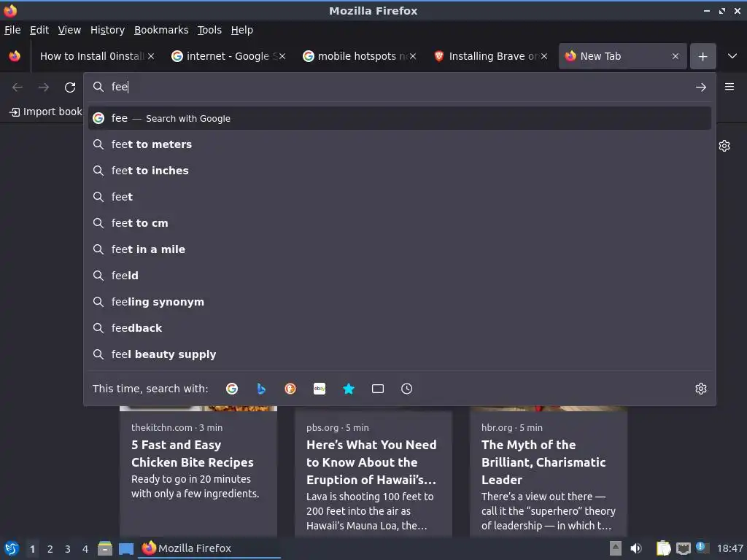
Task: Pick the 'feedback' suggestion
Action: click(x=399, y=328)
